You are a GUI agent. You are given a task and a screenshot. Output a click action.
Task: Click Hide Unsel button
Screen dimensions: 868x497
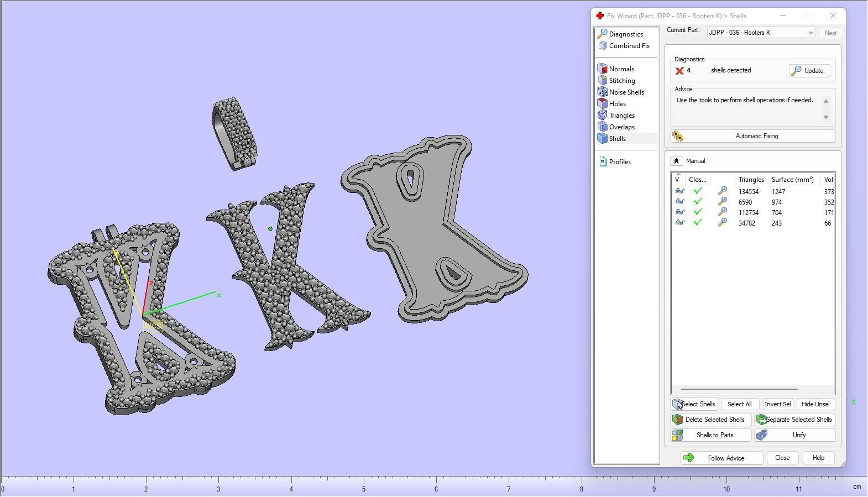tap(815, 404)
